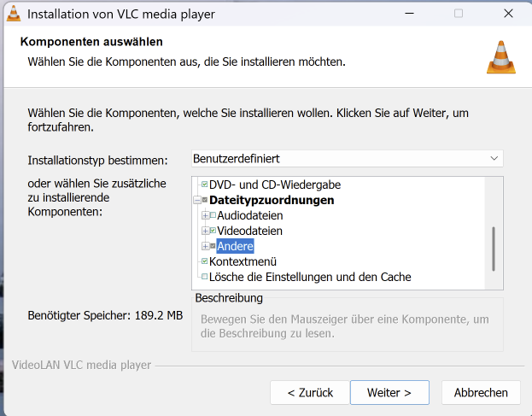Click the VLC cone icon in title bar
The width and height of the screenshot is (532, 416).
(14, 14)
